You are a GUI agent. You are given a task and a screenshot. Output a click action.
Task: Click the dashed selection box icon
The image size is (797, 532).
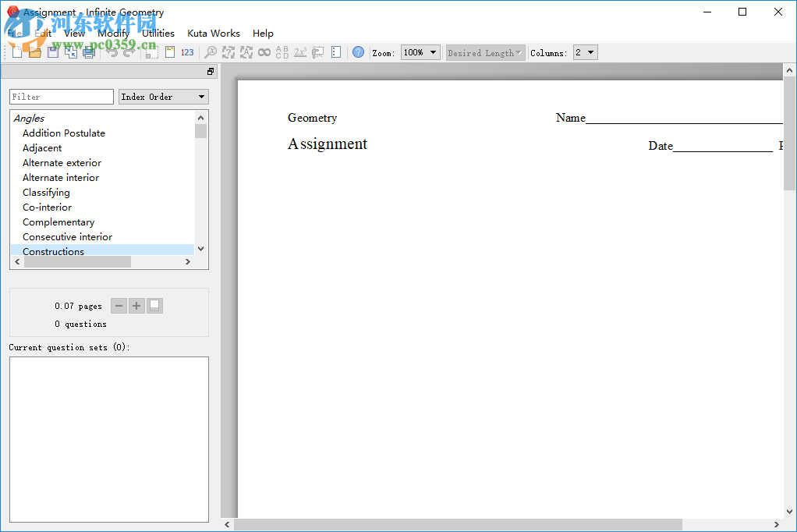point(151,52)
